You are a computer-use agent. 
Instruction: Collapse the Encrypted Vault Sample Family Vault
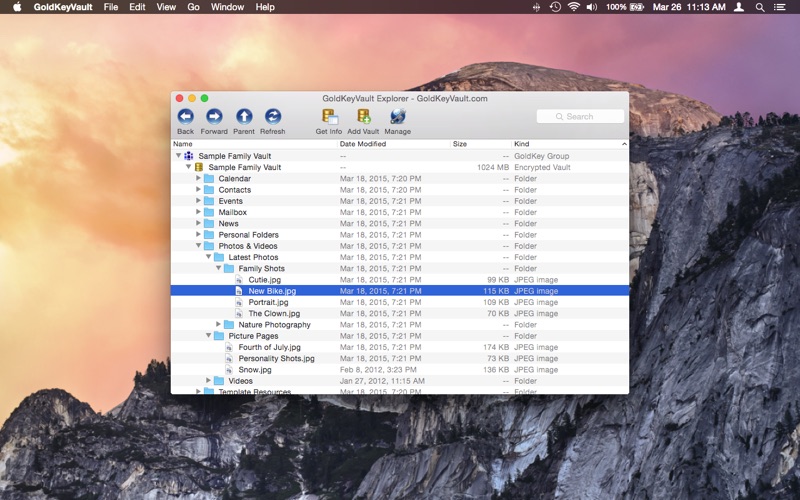188,166
